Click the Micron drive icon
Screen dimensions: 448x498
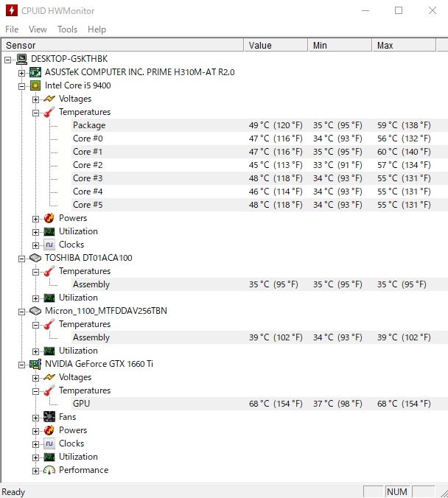click(x=35, y=311)
